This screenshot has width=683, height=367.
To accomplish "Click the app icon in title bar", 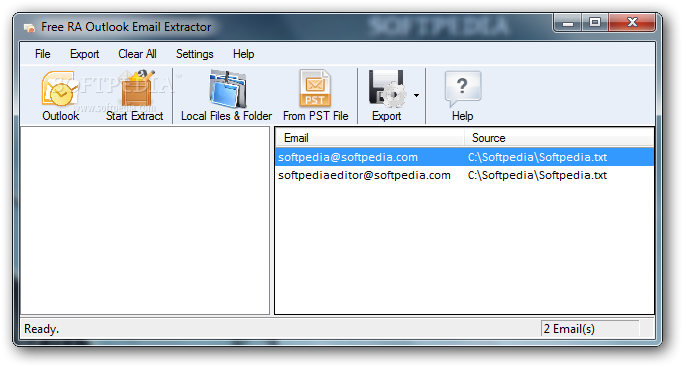I will click(29, 27).
